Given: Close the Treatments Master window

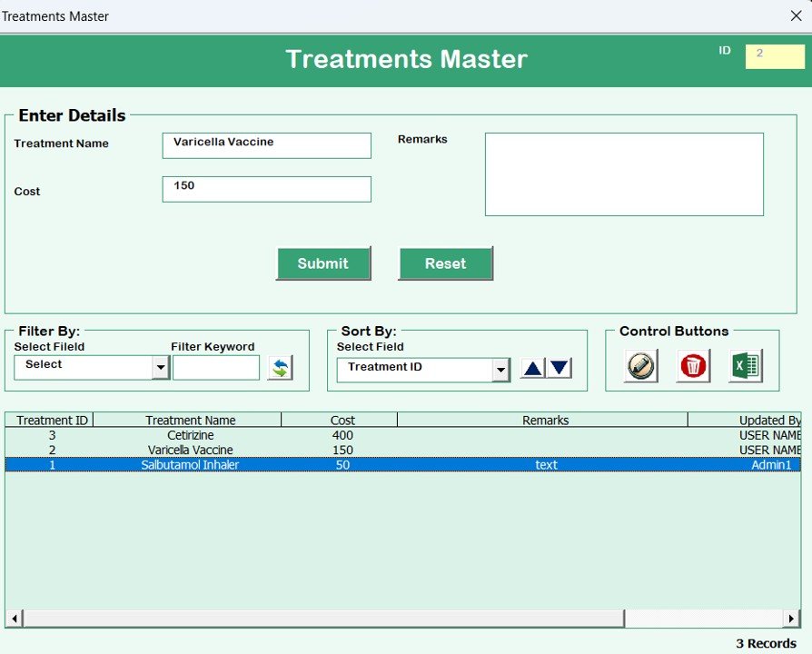Looking at the screenshot, I should 797,16.
